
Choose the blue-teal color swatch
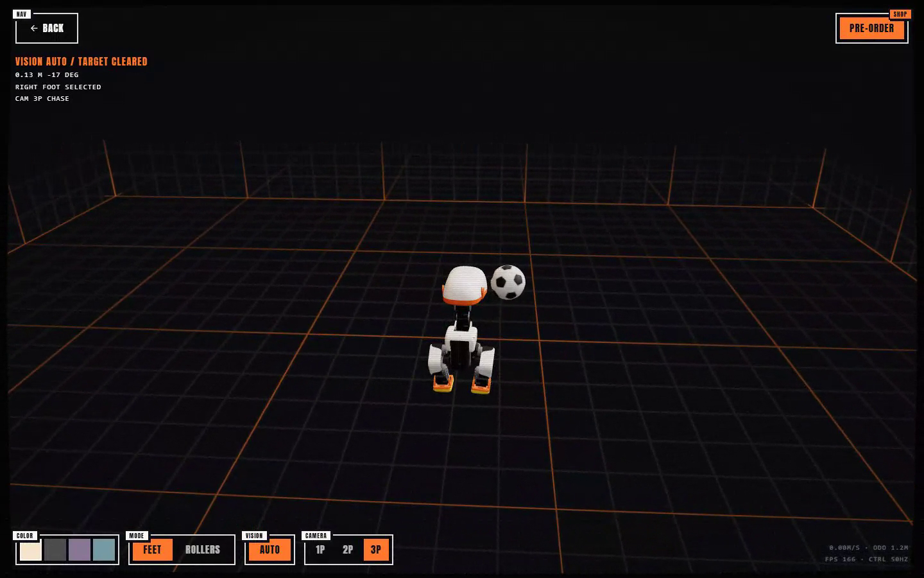click(104, 550)
